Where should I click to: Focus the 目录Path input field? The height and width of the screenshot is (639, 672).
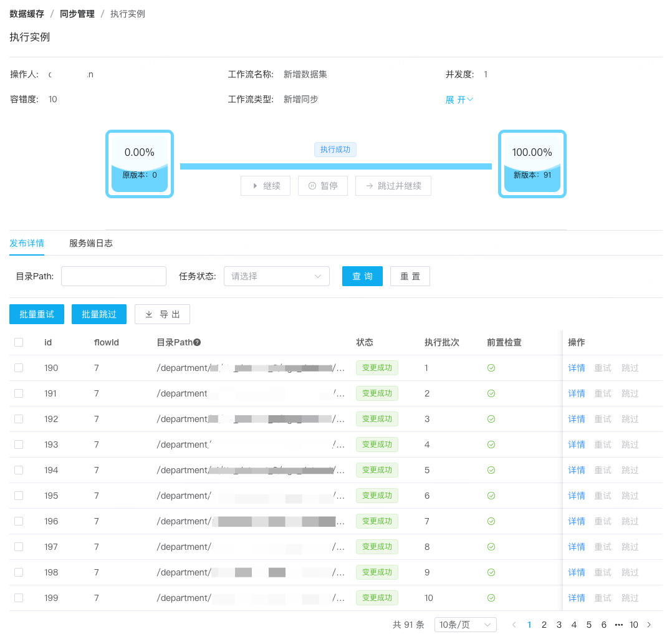click(x=113, y=276)
